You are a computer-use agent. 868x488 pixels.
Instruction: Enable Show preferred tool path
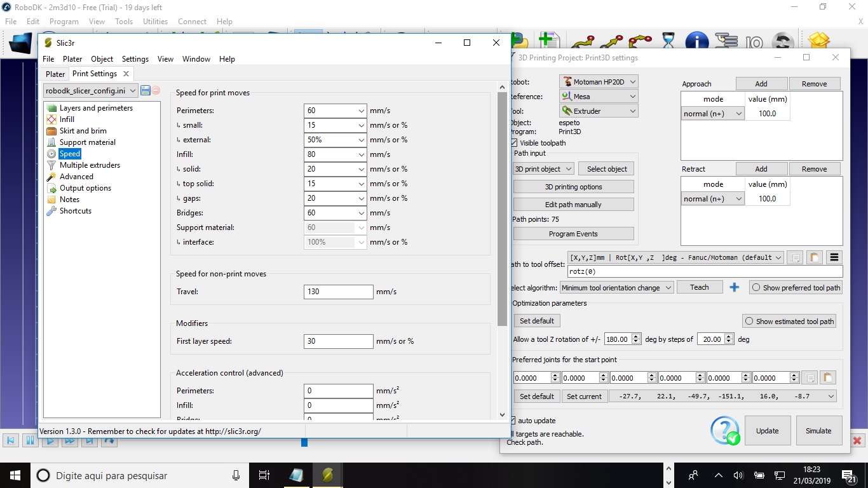pos(756,288)
